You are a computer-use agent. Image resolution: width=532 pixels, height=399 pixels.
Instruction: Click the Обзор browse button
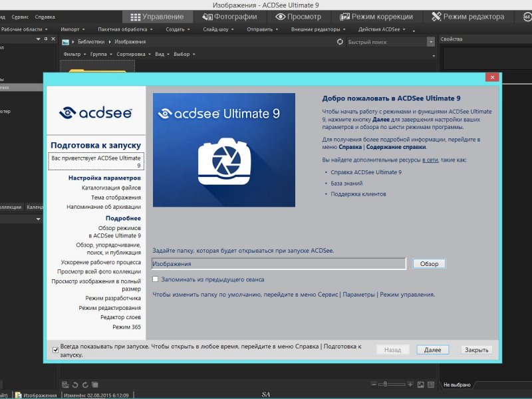429,263
